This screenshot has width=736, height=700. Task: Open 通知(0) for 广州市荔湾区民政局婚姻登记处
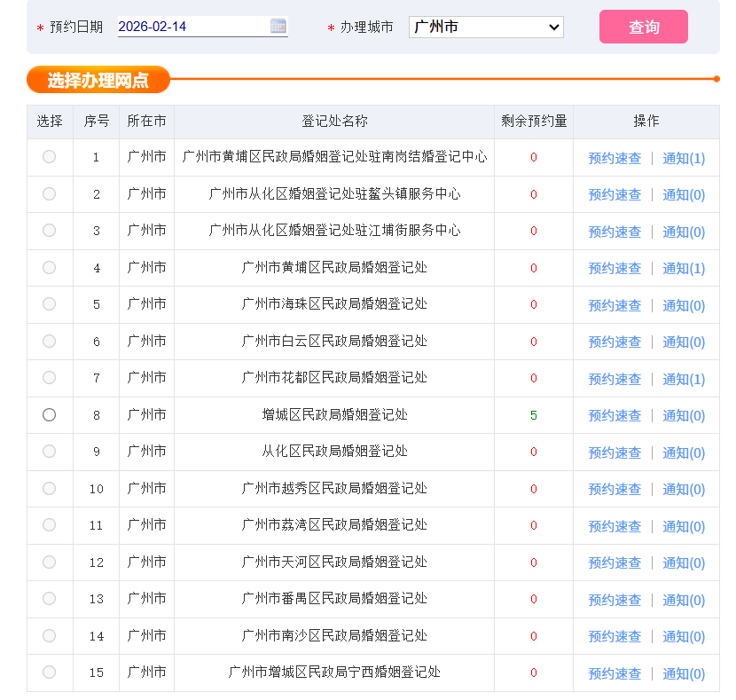(683, 525)
